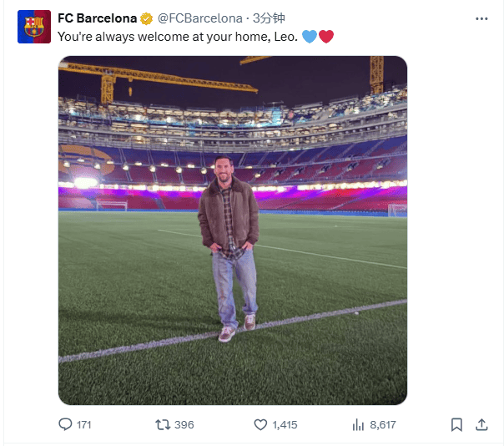Viewport: 504px width, 446px height.
Task: Click the 1,415 likes count
Action: point(285,424)
